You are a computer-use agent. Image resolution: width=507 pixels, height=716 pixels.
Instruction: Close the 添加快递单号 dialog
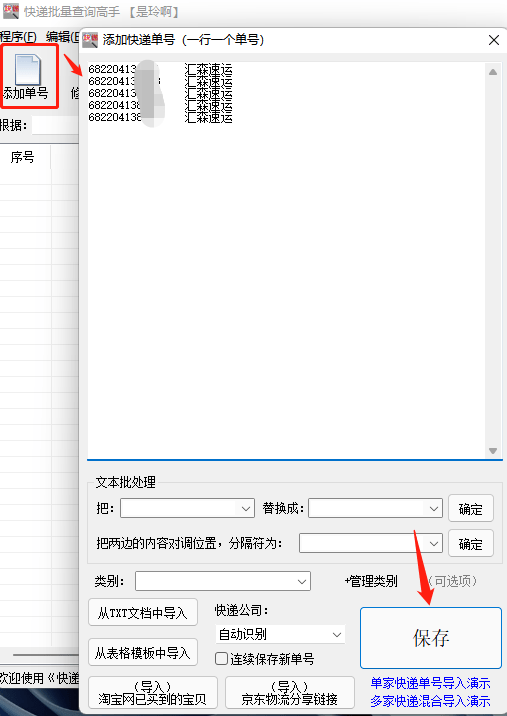pyautogui.click(x=494, y=40)
